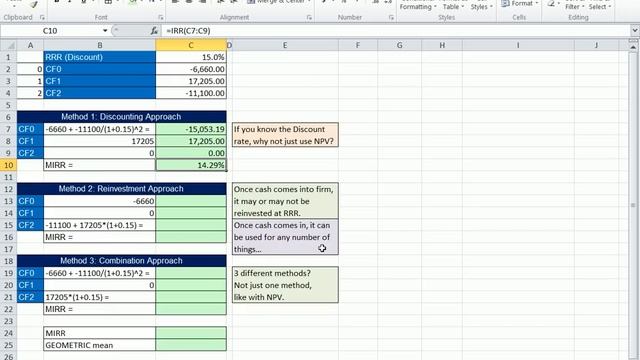Viewport: 640px width, 360px height.
Task: Click the 'GEOMETRIC mean' label cell
Action: click(100, 345)
